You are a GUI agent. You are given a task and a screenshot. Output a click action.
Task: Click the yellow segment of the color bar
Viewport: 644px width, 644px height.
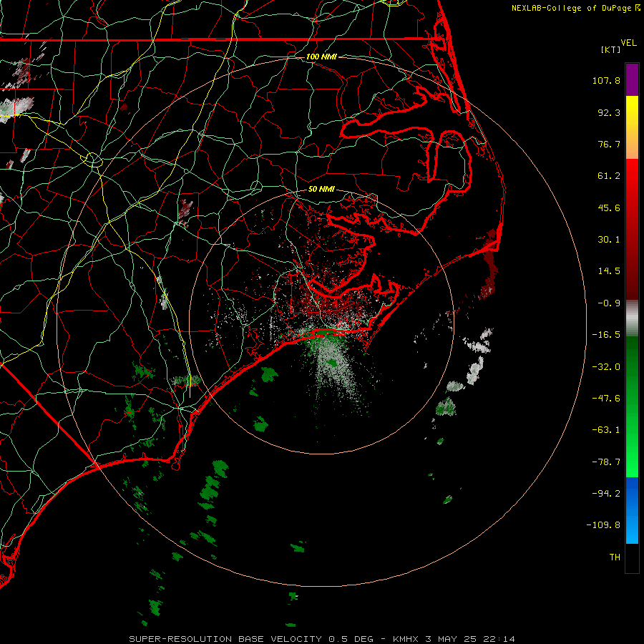(x=632, y=112)
